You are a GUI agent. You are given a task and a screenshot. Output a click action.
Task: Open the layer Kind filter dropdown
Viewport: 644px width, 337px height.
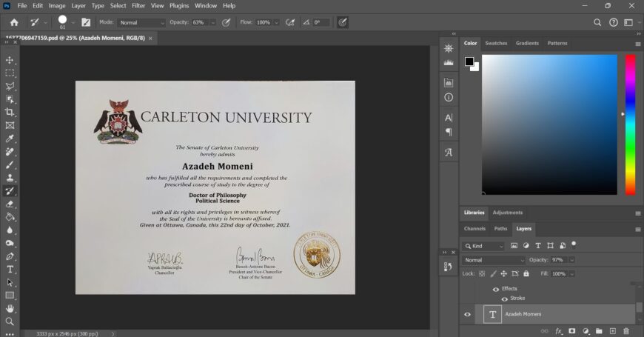coord(483,246)
